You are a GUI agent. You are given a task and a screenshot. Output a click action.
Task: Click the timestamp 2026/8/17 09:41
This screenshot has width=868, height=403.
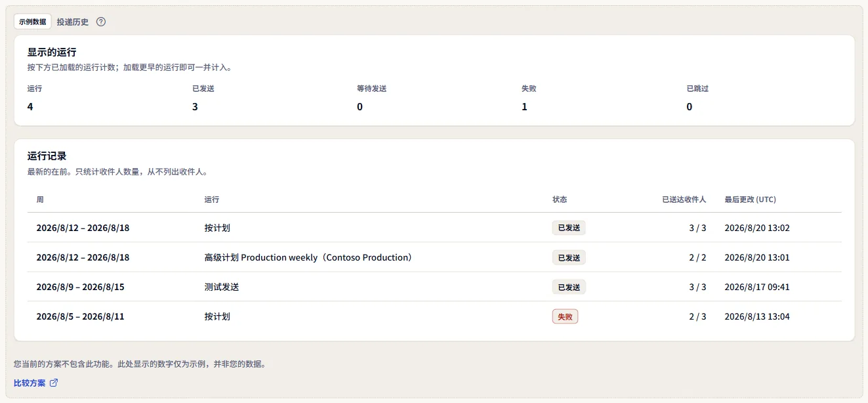coord(757,287)
